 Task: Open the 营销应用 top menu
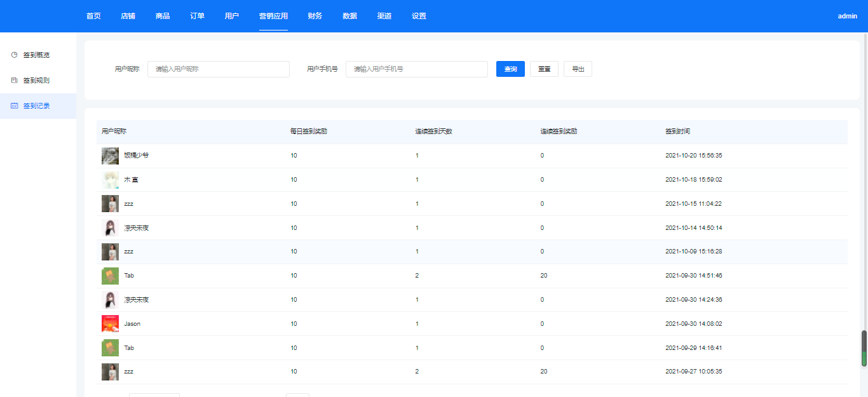273,16
